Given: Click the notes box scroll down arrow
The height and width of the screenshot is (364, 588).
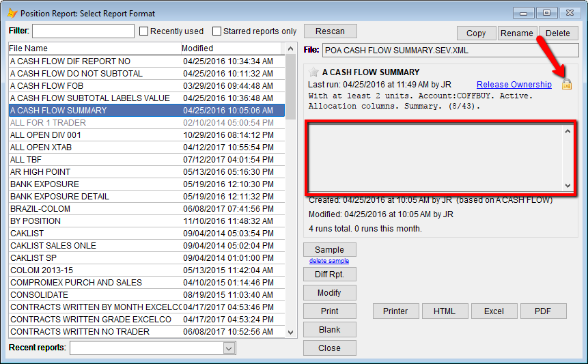Looking at the screenshot, I should pyautogui.click(x=568, y=186).
